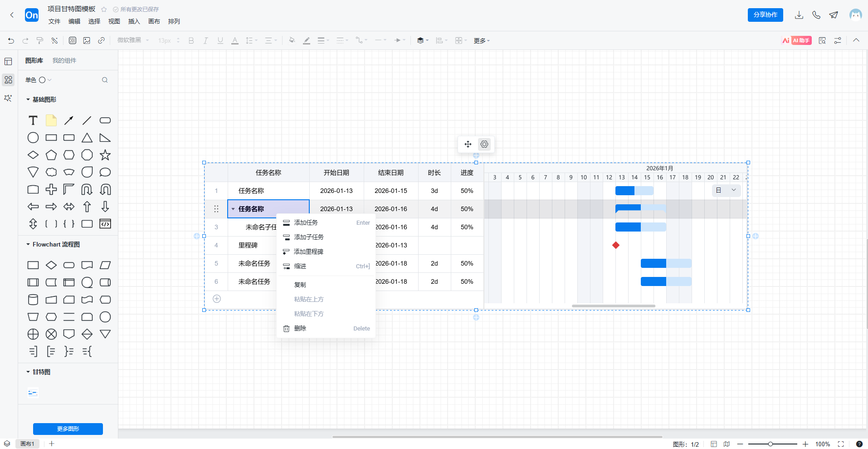Click the 分享协作 button
The image size is (868, 449).
pyautogui.click(x=765, y=15)
